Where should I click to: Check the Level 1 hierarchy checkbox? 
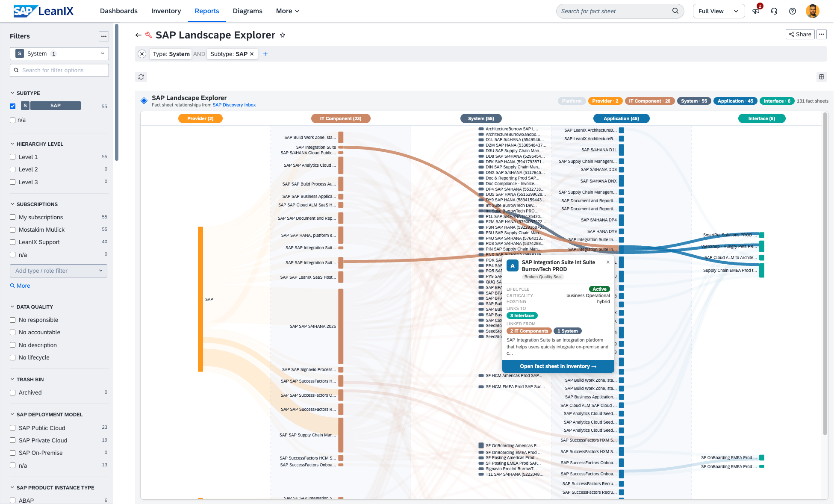tap(13, 157)
